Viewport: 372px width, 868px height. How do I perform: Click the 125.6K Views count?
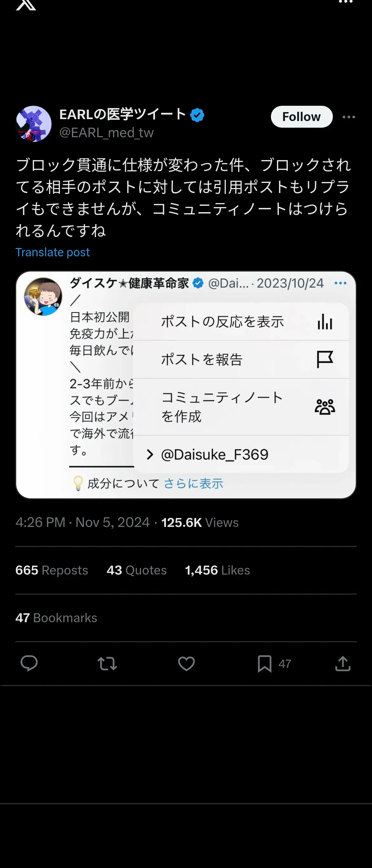click(x=200, y=523)
